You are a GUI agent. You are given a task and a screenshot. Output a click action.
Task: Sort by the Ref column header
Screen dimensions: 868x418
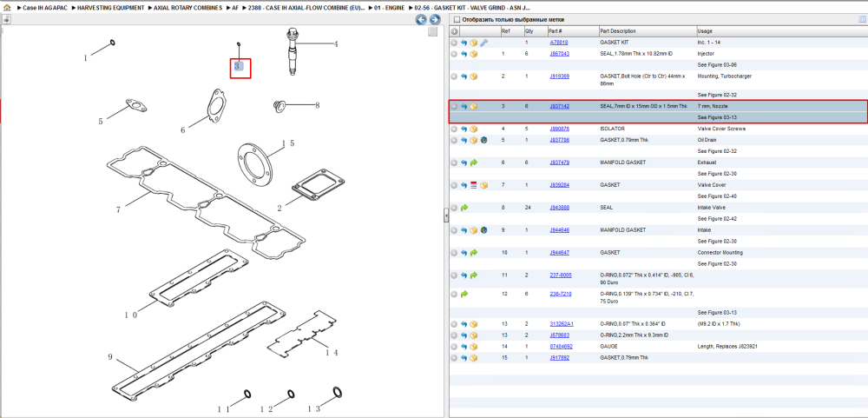point(511,31)
